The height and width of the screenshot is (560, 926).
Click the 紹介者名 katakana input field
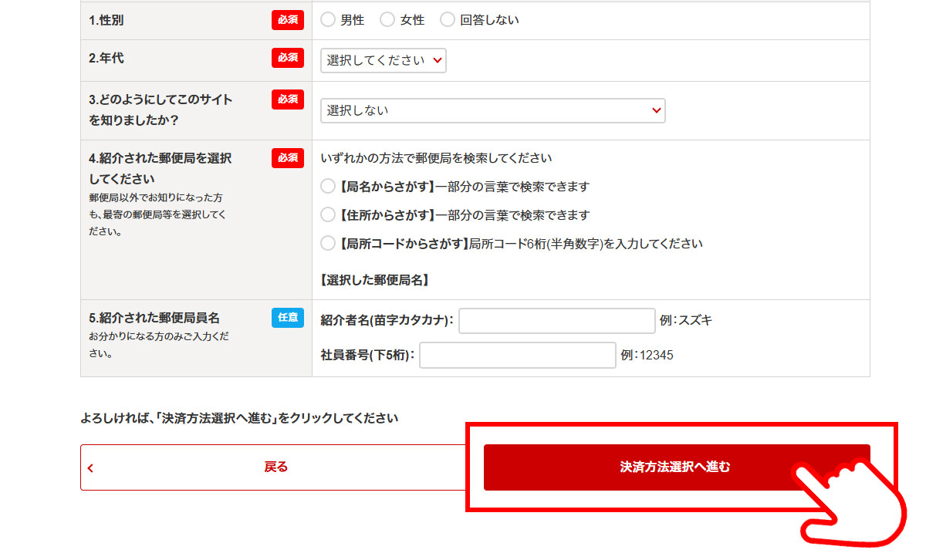(556, 321)
